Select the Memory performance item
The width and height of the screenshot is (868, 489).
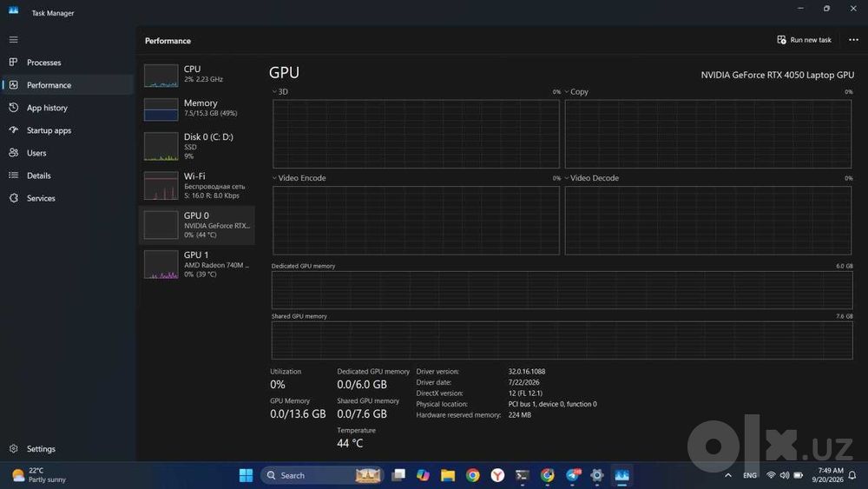(196, 109)
